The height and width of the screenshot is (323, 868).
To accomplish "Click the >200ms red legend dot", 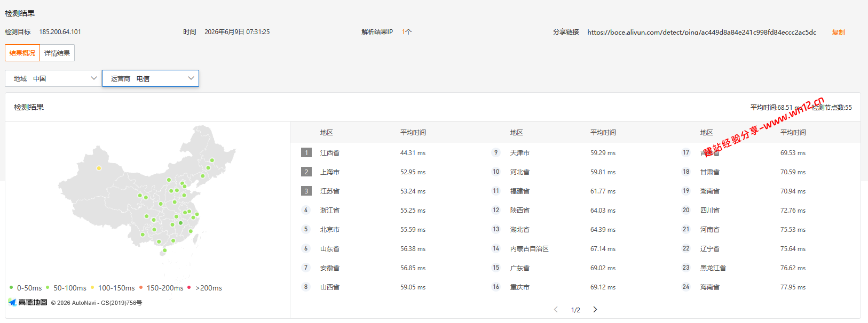I will pyautogui.click(x=189, y=287).
